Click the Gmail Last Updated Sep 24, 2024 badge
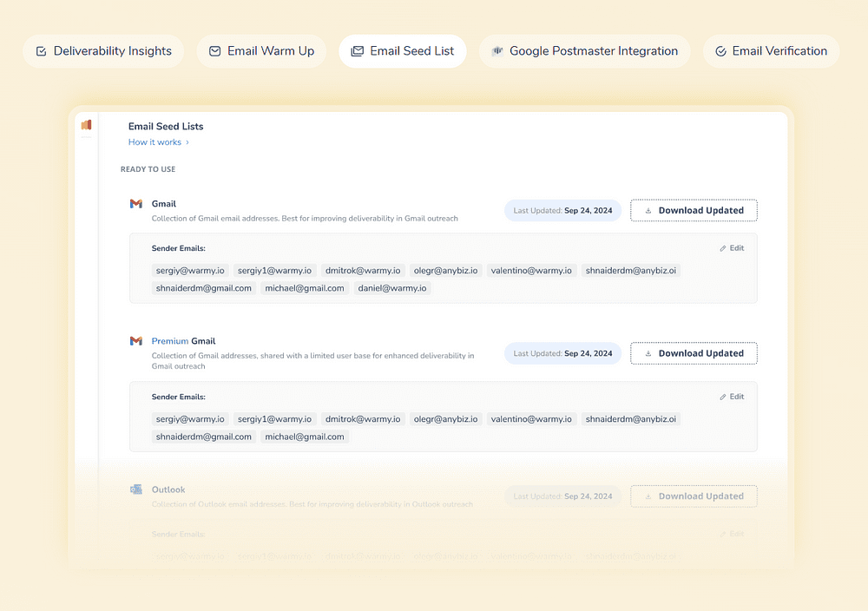 click(562, 210)
